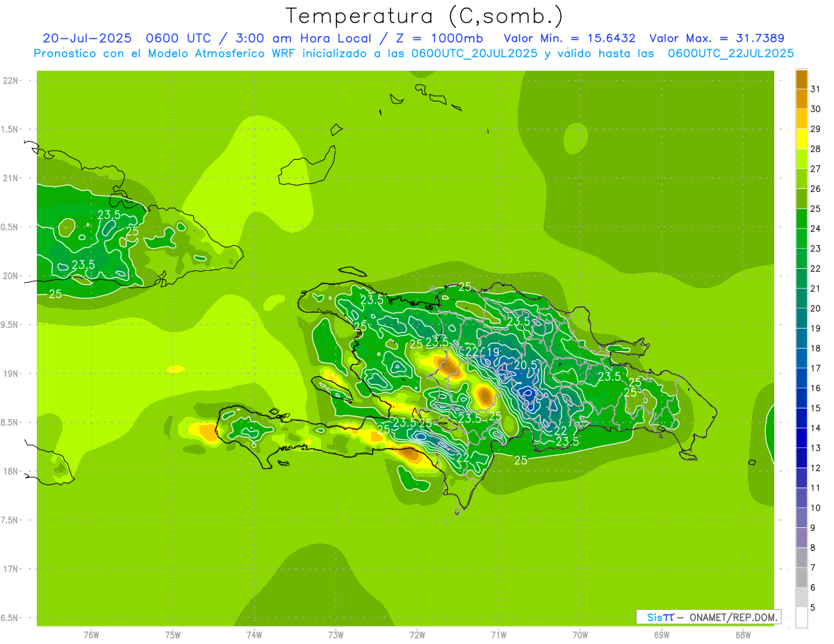Viewport: 834px width, 644px height.
Task: Click the color scale segment between 30 and 31
Action: (x=801, y=99)
